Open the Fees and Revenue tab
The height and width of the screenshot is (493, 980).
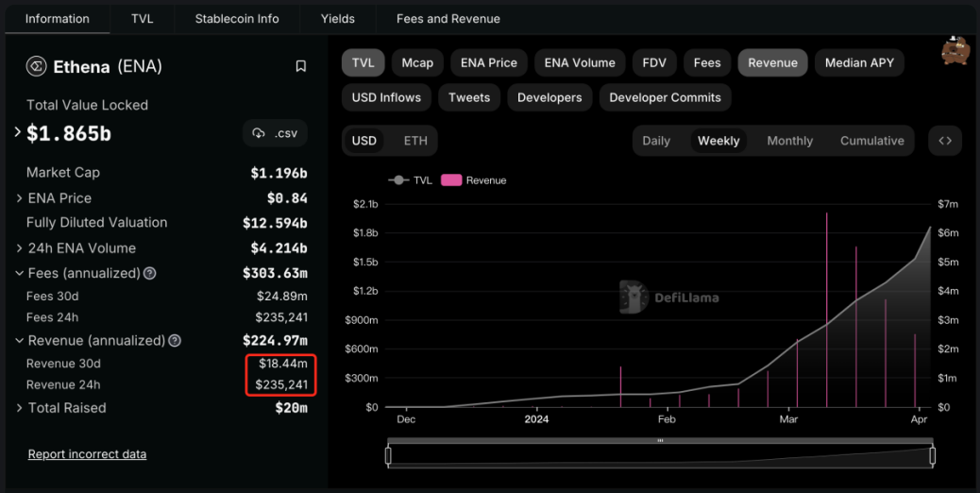(x=448, y=19)
